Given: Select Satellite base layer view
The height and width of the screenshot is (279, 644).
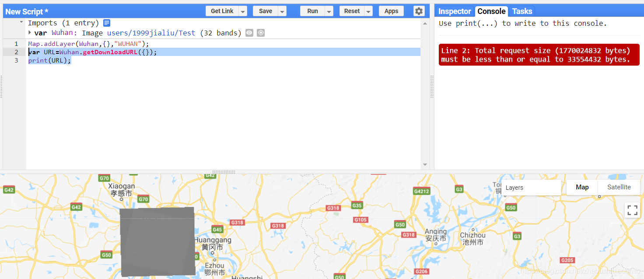Looking at the screenshot, I should [619, 187].
